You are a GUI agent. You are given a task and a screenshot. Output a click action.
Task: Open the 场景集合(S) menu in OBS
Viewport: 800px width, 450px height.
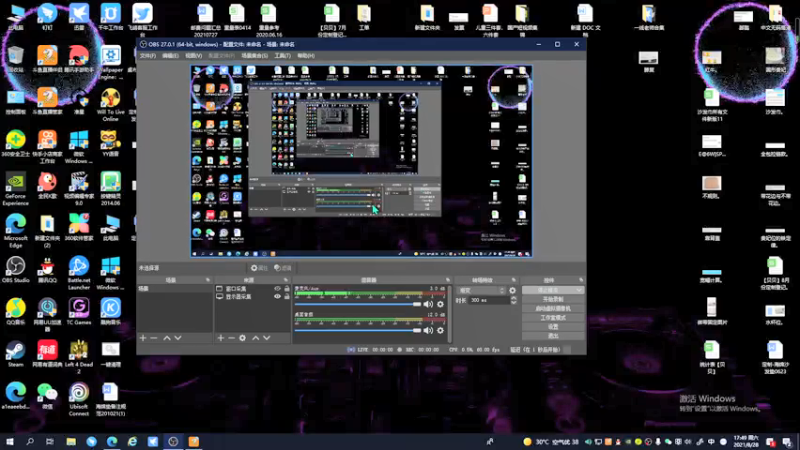(254, 56)
